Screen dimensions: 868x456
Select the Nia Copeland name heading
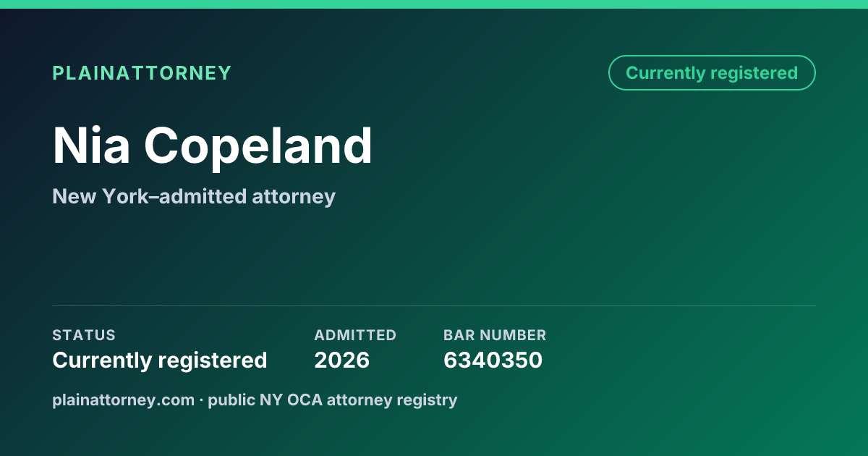pyautogui.click(x=213, y=145)
